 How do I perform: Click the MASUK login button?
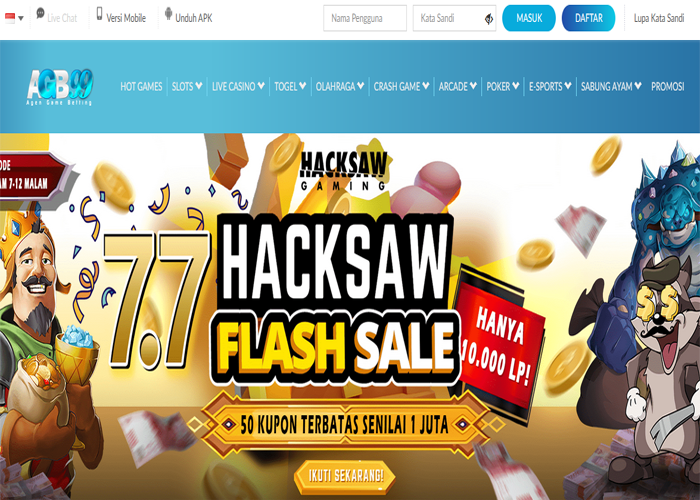click(529, 18)
